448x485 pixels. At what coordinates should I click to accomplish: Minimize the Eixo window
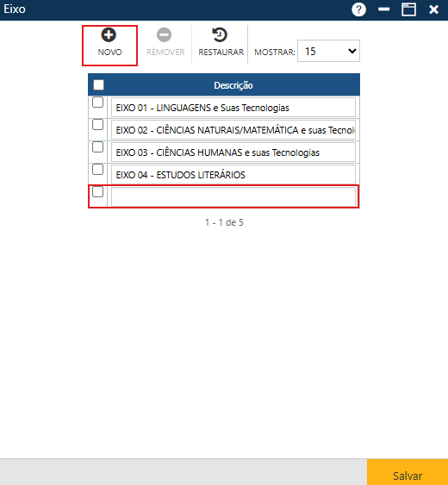[383, 9]
